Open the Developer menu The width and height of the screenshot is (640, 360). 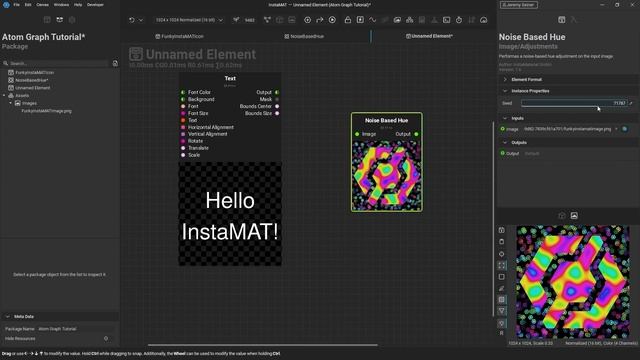click(95, 5)
